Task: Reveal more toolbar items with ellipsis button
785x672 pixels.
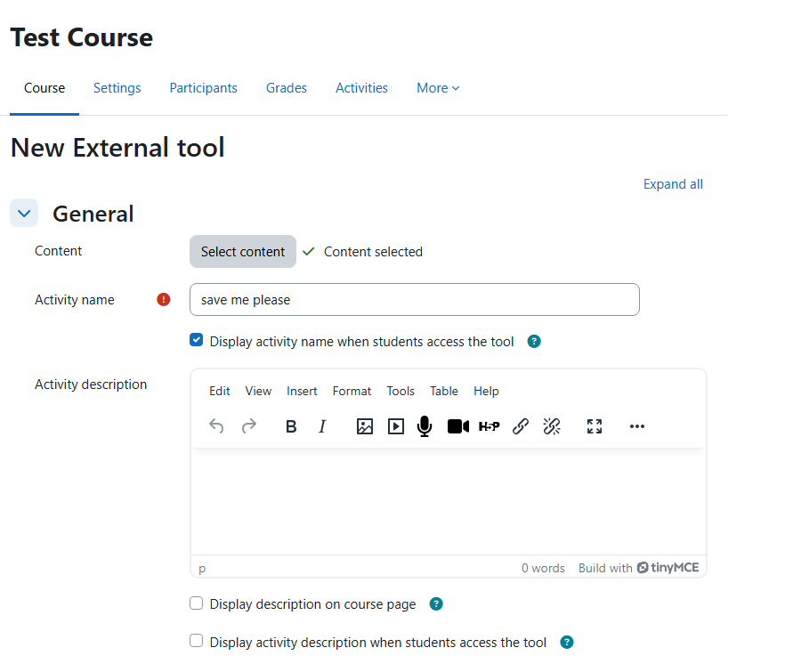Action: click(x=636, y=426)
